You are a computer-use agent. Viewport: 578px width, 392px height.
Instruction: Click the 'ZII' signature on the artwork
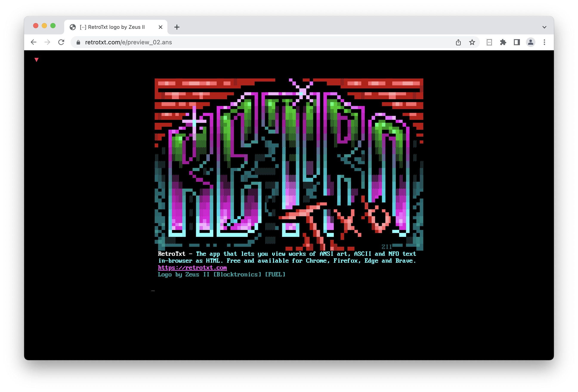pos(386,247)
